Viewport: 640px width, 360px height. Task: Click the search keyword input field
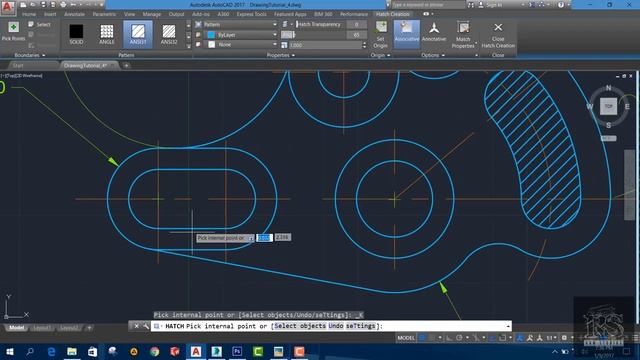point(428,4)
